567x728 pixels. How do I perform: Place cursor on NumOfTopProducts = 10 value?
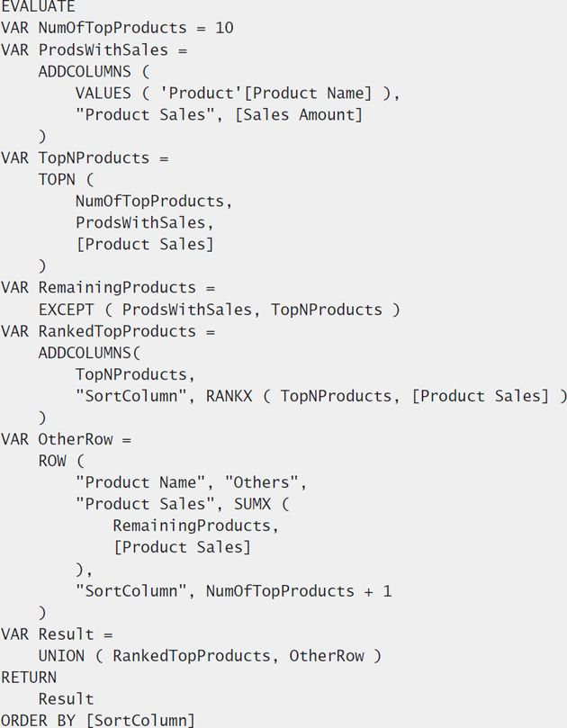[224, 28]
